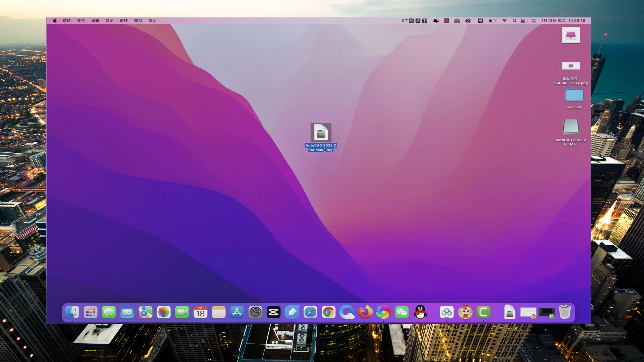Image resolution: width=644 pixels, height=362 pixels.
Task: Click the 'win cad' folder name label
Action: (x=574, y=107)
